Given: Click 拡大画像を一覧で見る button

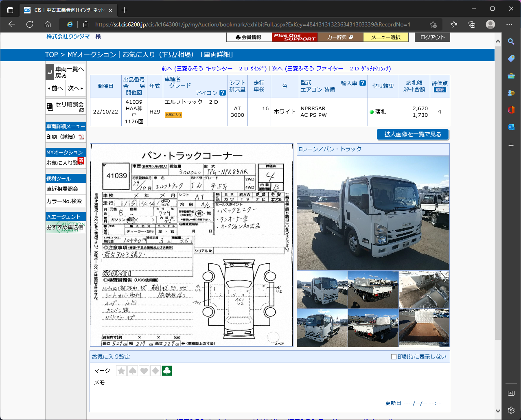Looking at the screenshot, I should click(x=413, y=134).
